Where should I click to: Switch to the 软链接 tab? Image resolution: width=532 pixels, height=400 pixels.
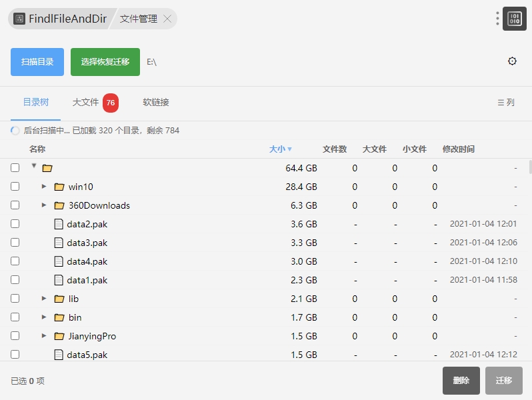point(156,102)
